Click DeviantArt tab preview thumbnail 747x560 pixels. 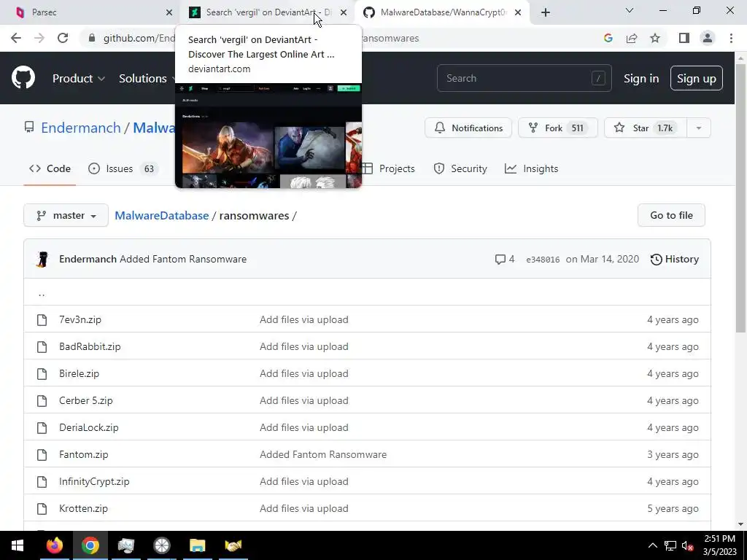pos(268,136)
